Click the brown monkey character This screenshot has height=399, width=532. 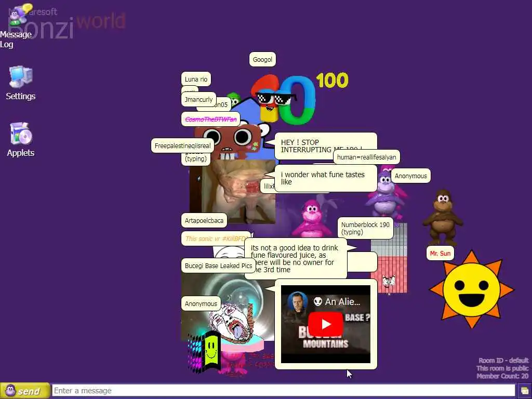pyautogui.click(x=443, y=217)
